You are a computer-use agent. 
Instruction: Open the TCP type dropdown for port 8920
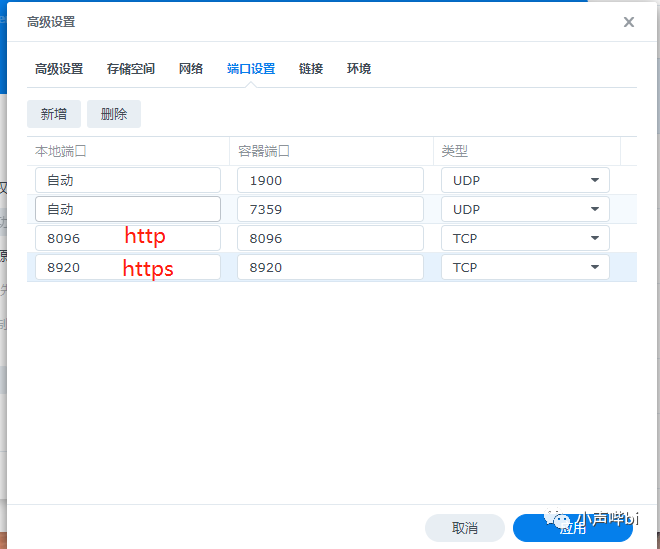click(525, 267)
